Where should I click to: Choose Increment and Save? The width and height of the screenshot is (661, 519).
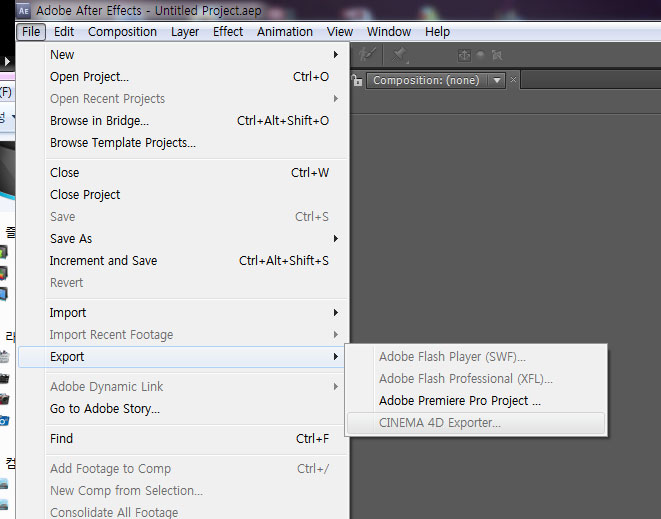pos(183,261)
